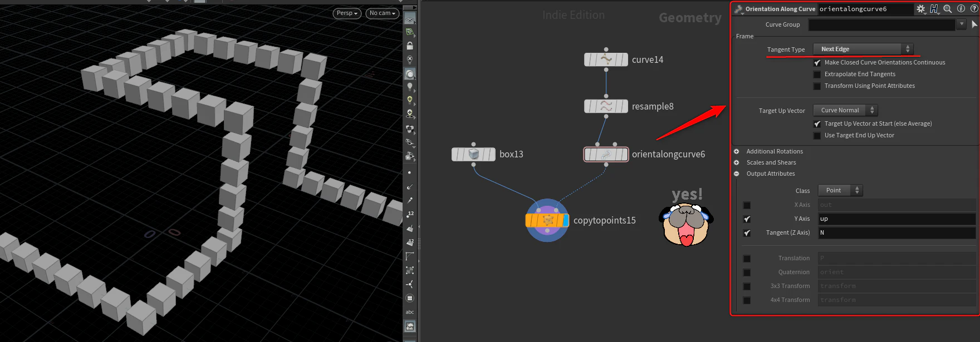
Task: Enable the X Axis output checkbox
Action: click(747, 205)
